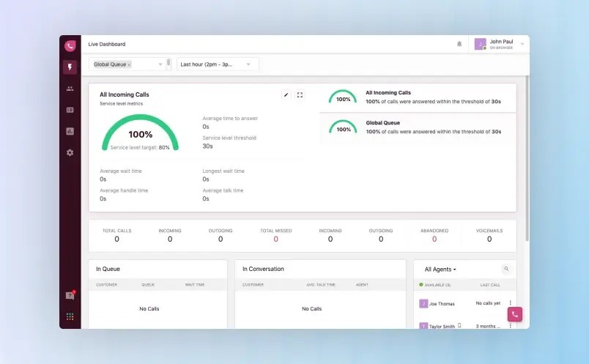Image resolution: width=589 pixels, height=364 pixels.
Task: Click No calls yet beside Joe Thomas
Action: [x=488, y=303]
